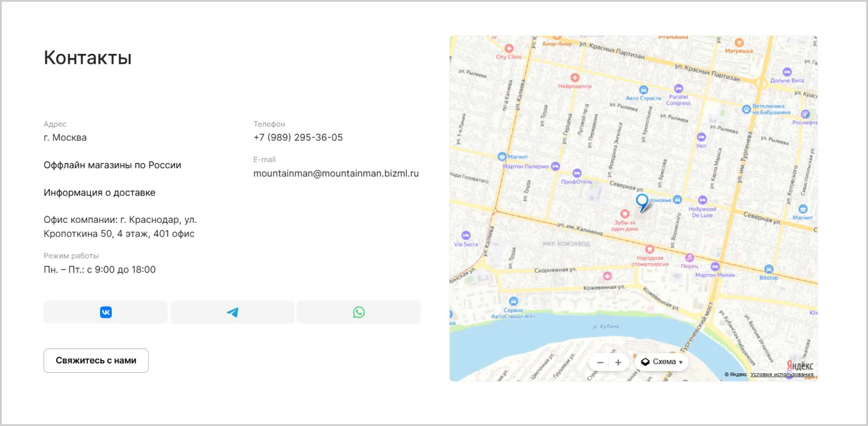Click the City Clinic marker on map
868x426 pixels.
tap(509, 49)
